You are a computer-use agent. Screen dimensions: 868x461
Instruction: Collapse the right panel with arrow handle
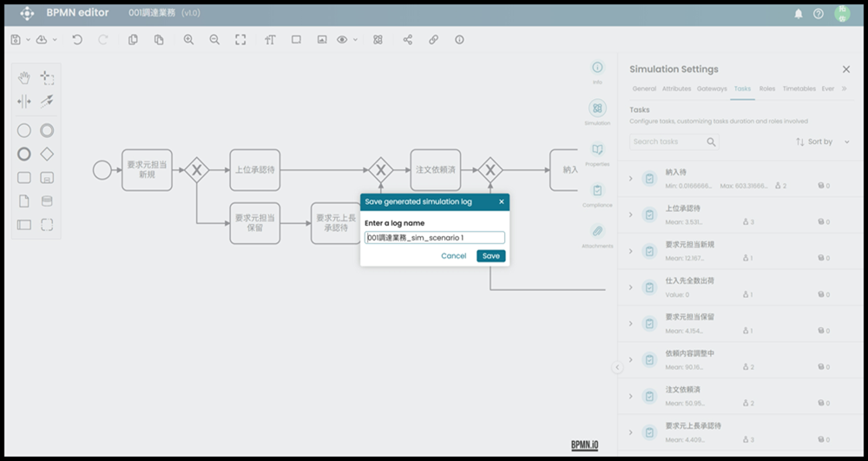[x=617, y=367]
